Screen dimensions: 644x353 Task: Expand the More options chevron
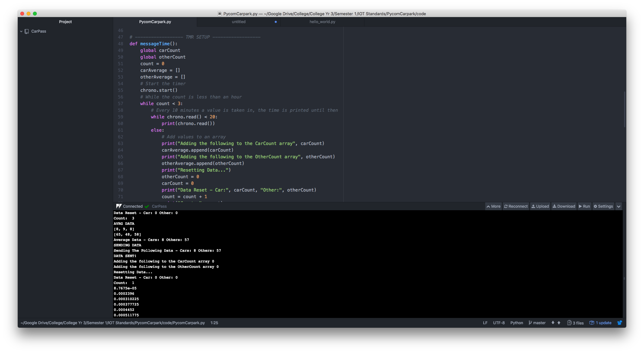[493, 206]
